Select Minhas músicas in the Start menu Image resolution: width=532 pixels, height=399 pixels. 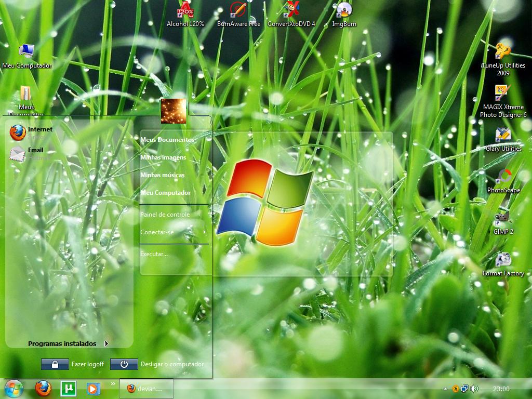[x=163, y=175]
